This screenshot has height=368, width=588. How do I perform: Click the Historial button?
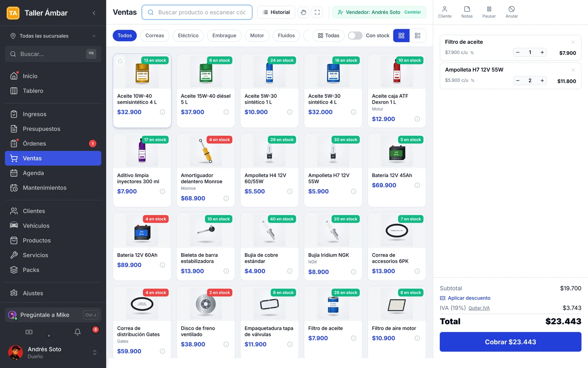click(x=276, y=12)
